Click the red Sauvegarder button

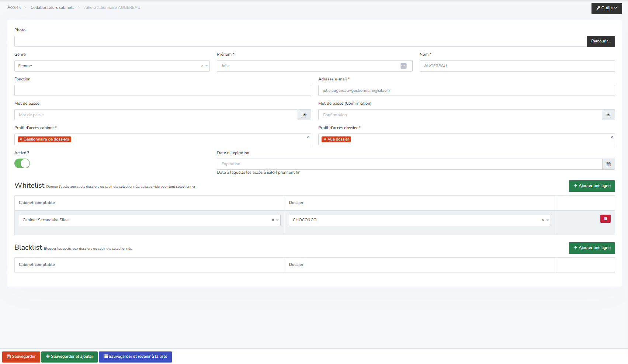point(21,357)
